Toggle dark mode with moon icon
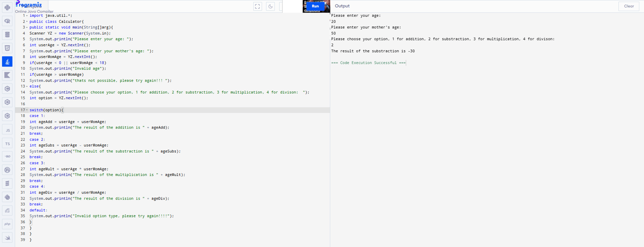The image size is (644, 247). (x=270, y=6)
